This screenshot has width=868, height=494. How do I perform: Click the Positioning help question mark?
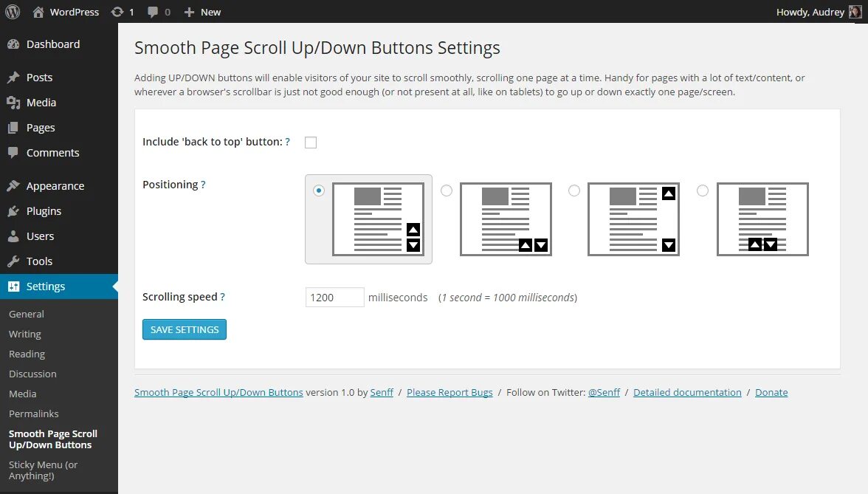[x=203, y=185]
